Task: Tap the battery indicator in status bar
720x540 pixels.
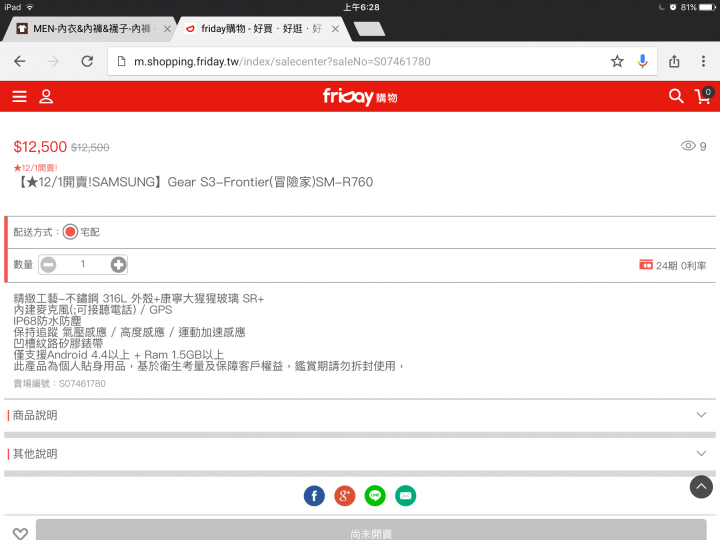Action: (x=708, y=7)
